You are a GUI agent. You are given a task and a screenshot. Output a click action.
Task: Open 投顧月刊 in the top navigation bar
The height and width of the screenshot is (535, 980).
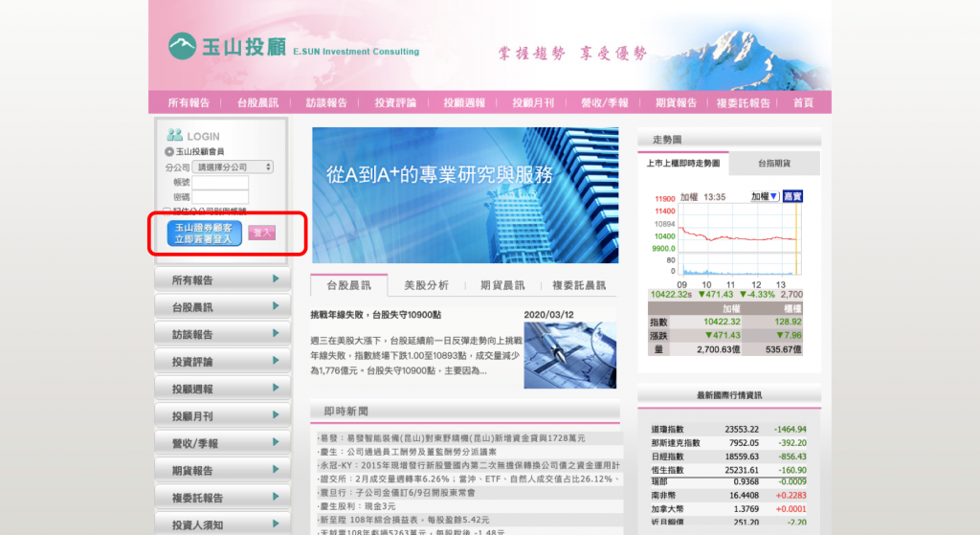(533, 102)
